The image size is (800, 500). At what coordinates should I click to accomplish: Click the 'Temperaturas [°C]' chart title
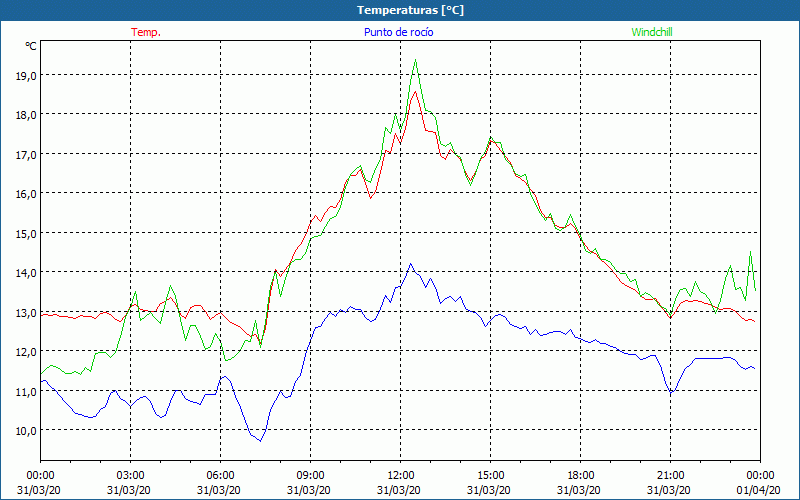pos(410,10)
